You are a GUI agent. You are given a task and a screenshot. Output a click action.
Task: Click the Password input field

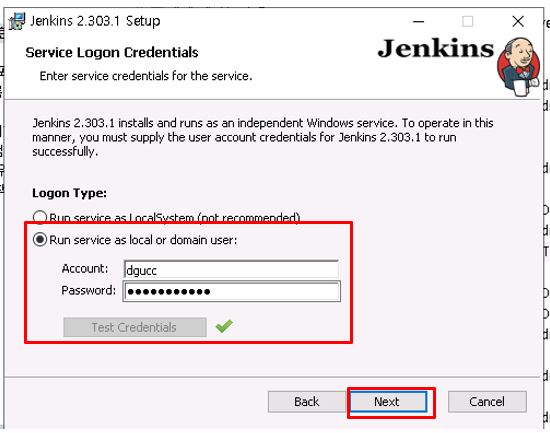(232, 291)
